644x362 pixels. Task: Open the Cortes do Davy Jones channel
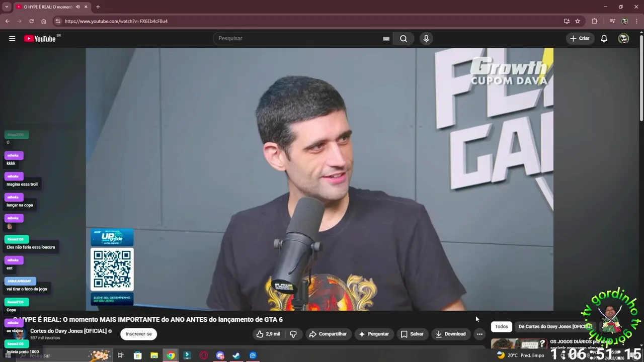coord(68,331)
